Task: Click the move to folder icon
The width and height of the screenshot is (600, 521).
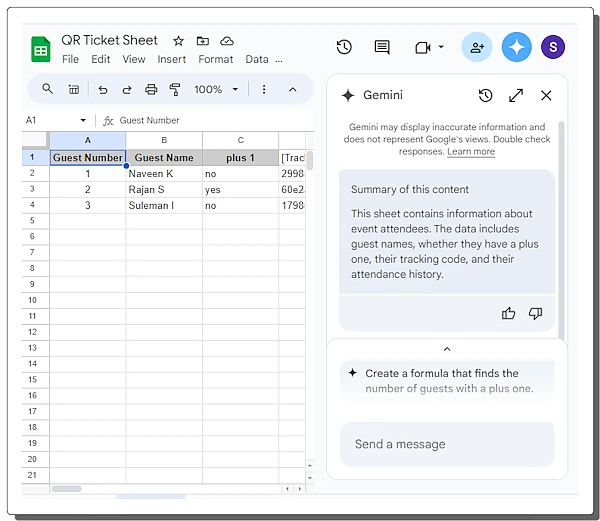Action: [203, 41]
